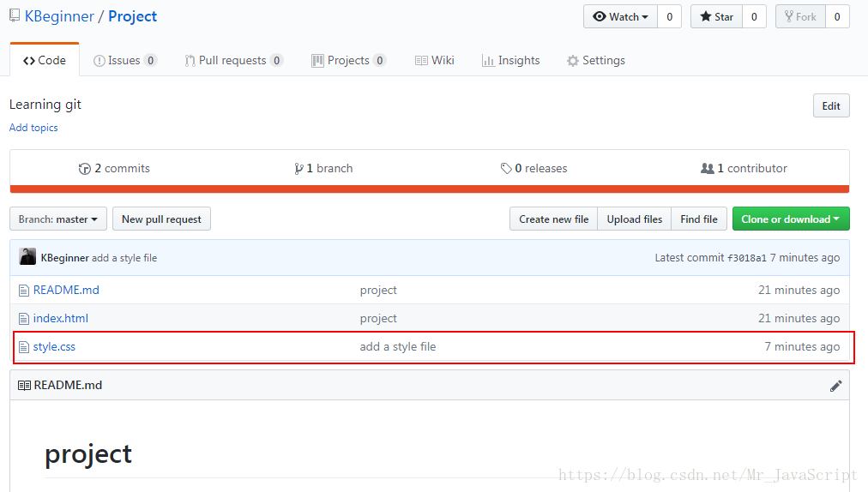Open the index.html file link
868x492 pixels.
[x=60, y=318]
